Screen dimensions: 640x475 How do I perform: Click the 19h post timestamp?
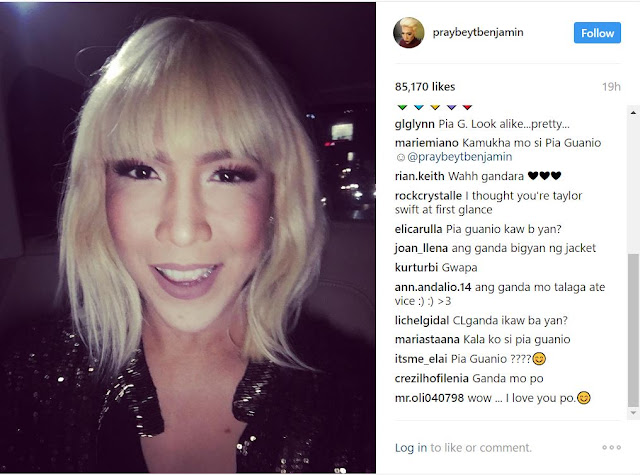(x=611, y=87)
